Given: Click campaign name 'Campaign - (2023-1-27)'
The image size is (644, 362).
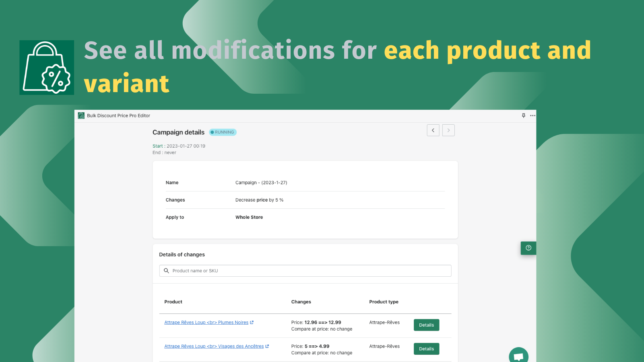Looking at the screenshot, I should (x=261, y=183).
